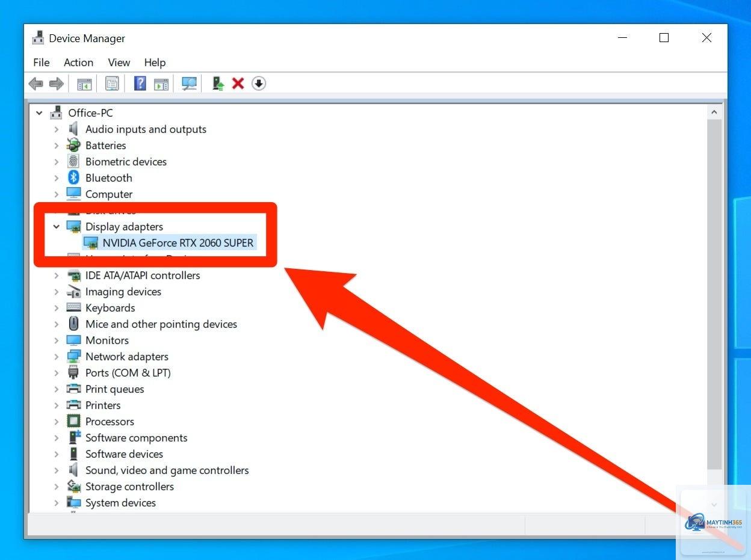751x560 pixels.
Task: Expand the Ports (COM & LPT) chevron
Action: click(x=56, y=372)
